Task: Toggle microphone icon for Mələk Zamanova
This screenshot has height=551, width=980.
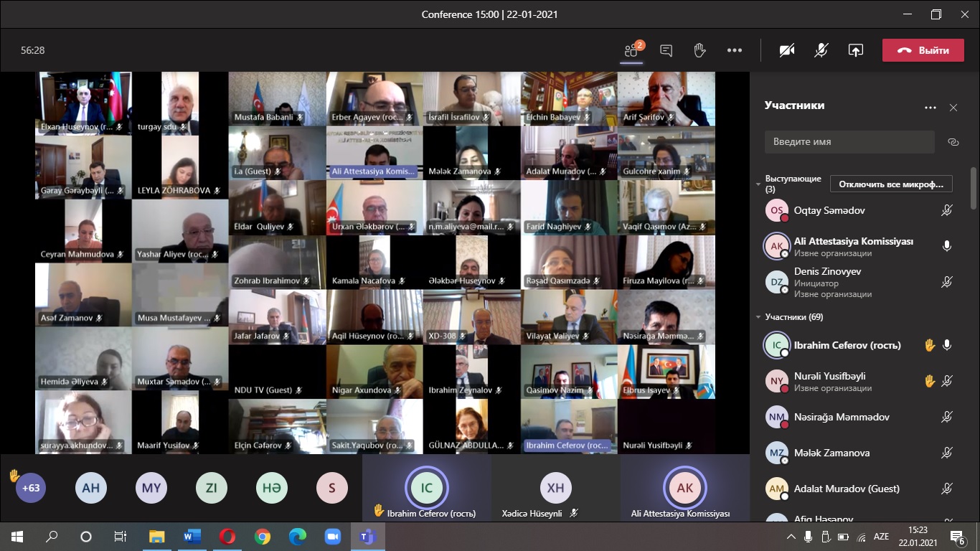Action: pyautogui.click(x=947, y=453)
